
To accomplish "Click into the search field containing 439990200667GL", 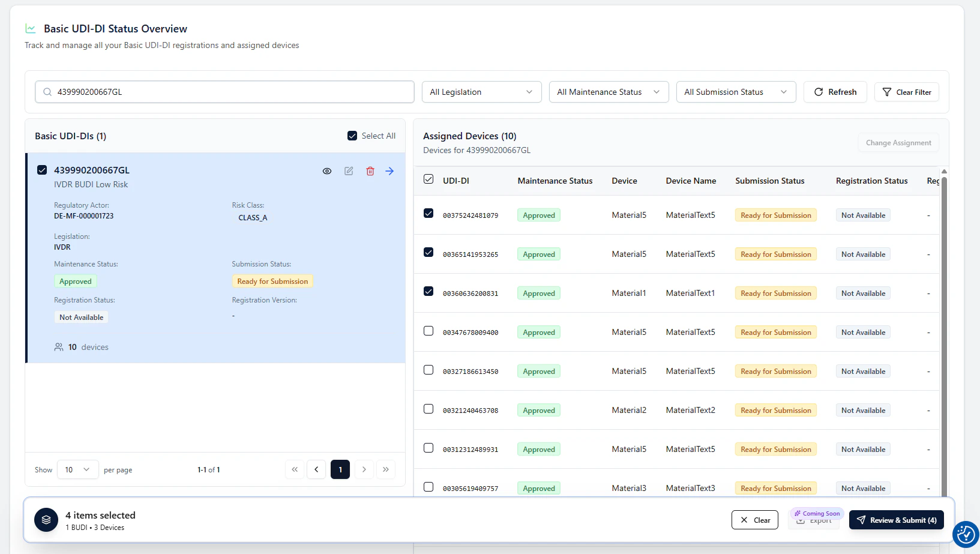I will 224,92.
